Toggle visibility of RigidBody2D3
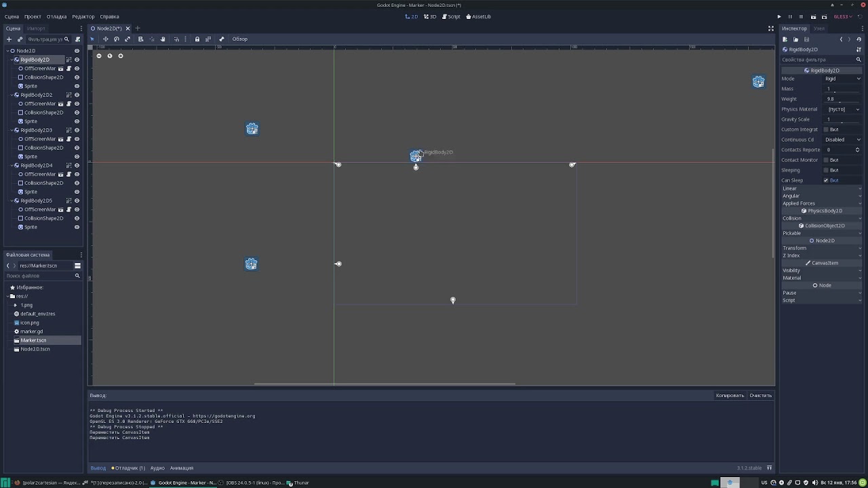 (77, 130)
